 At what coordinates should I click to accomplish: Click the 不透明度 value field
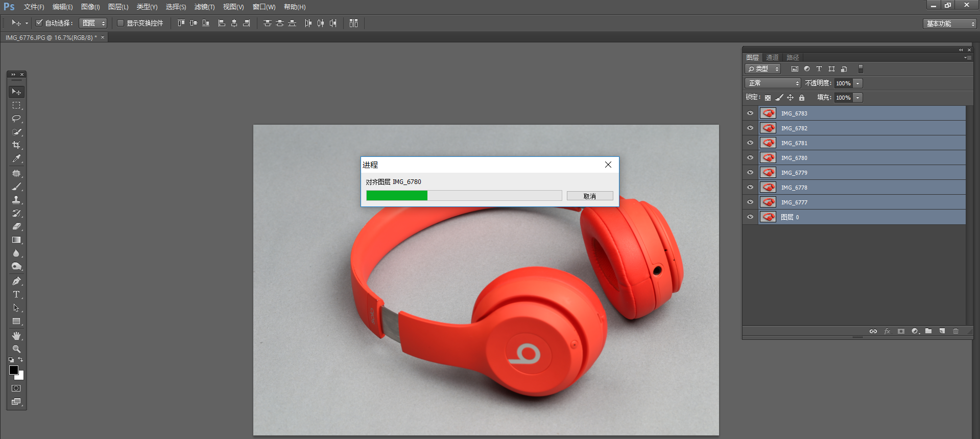pos(844,83)
